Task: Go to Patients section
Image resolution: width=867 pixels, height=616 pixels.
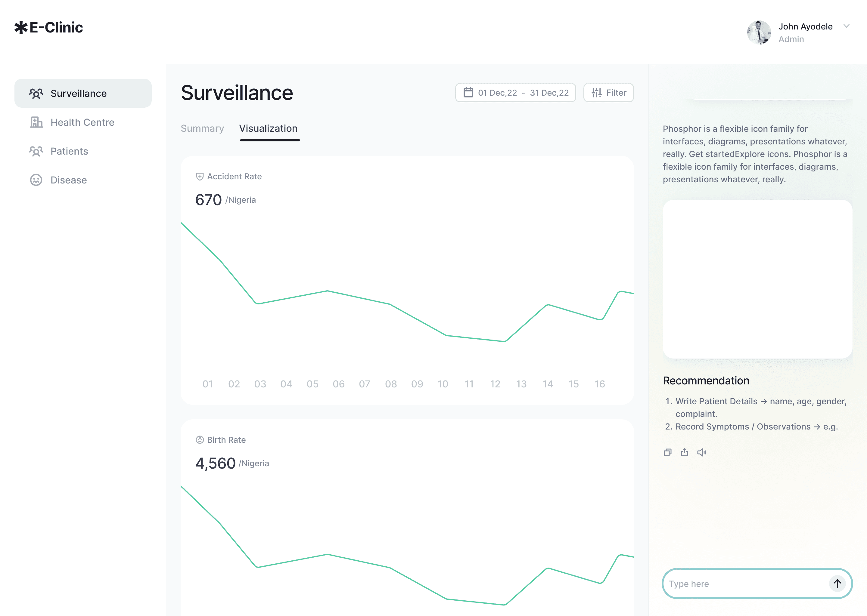Action: [69, 151]
